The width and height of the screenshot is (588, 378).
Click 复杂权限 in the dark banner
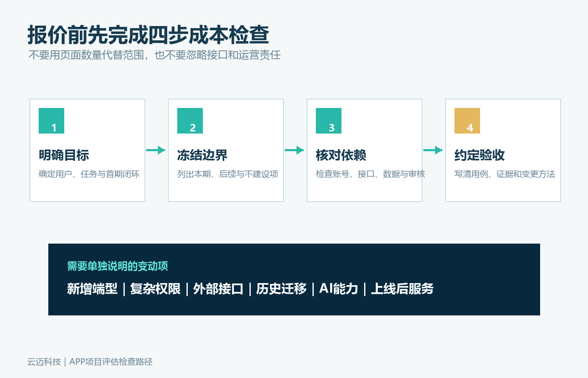[x=155, y=289]
